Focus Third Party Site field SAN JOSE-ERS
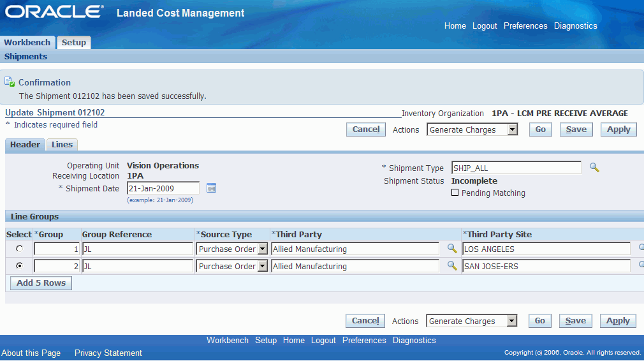The height and width of the screenshot is (361, 644). click(x=546, y=266)
